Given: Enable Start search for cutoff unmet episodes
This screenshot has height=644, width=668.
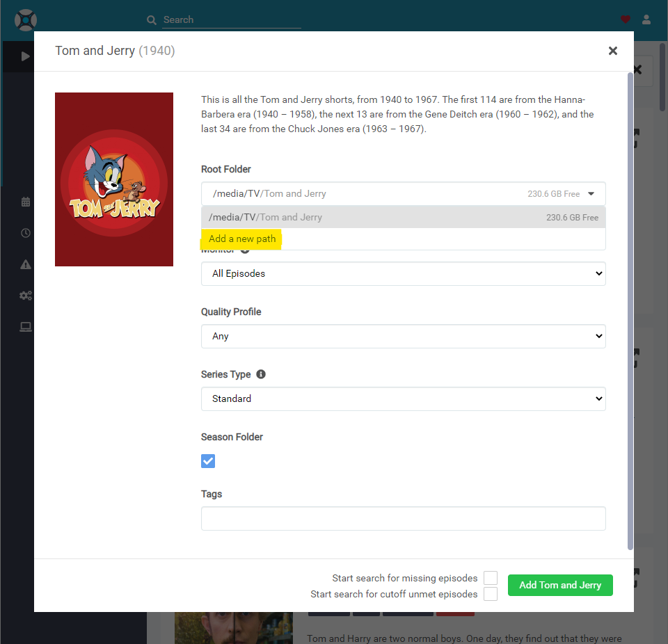Looking at the screenshot, I should coord(491,594).
